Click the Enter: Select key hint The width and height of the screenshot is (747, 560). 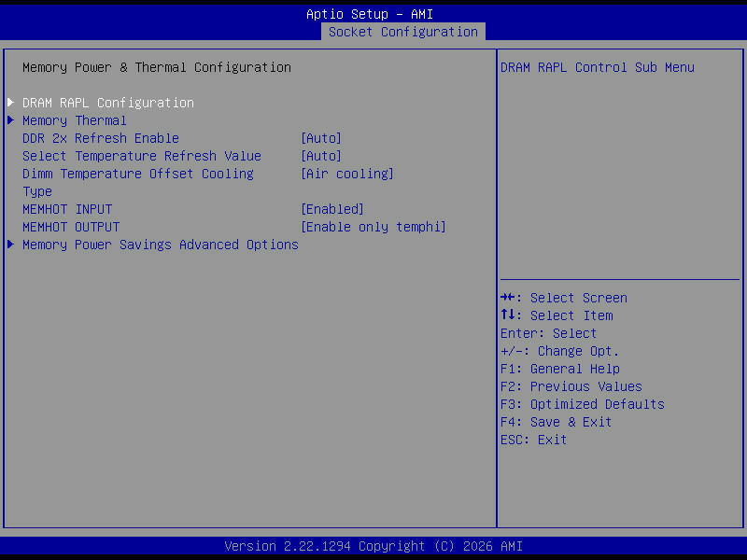click(x=548, y=333)
